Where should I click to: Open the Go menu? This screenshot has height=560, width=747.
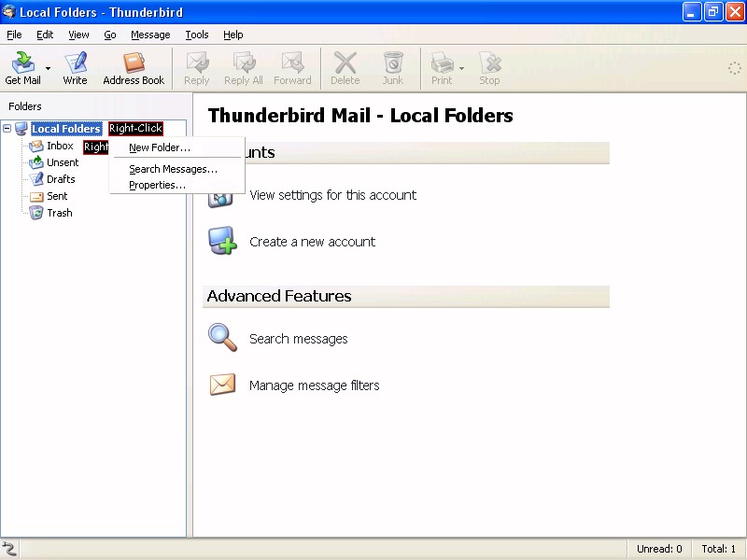(110, 35)
